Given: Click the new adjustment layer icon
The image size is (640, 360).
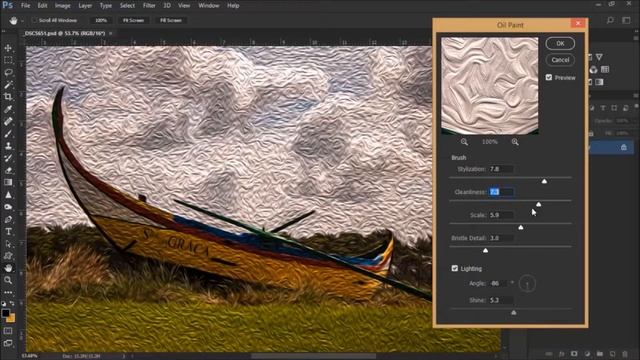Looking at the screenshot, I should pos(587,354).
